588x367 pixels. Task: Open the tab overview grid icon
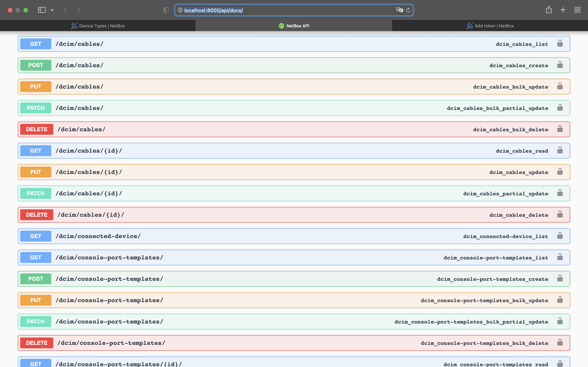click(x=577, y=10)
